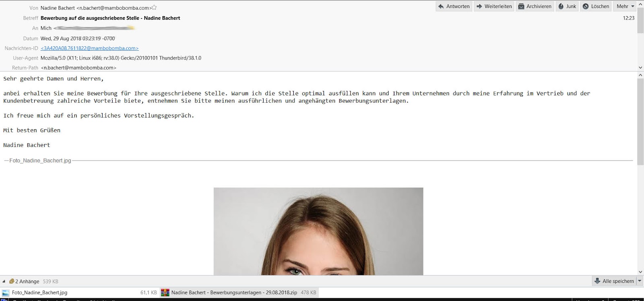
Task: Click the message body scrollbar thumb
Action: 640,122
